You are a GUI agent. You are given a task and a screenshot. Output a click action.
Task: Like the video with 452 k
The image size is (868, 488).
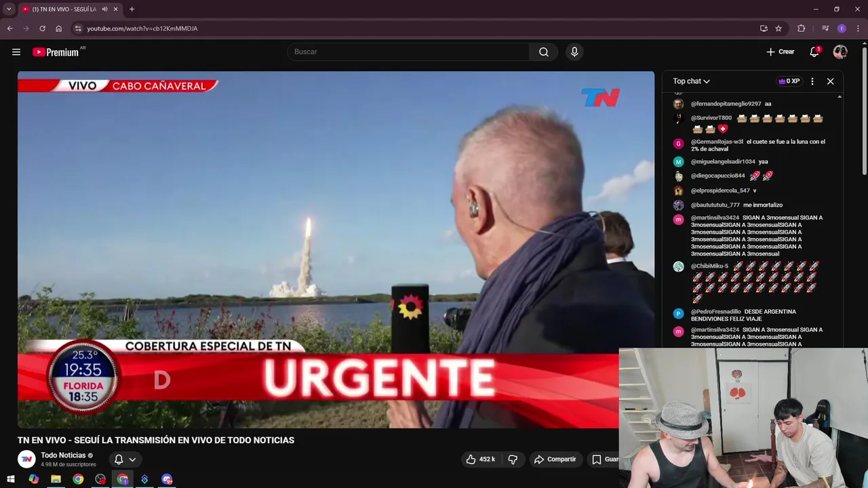click(480, 460)
